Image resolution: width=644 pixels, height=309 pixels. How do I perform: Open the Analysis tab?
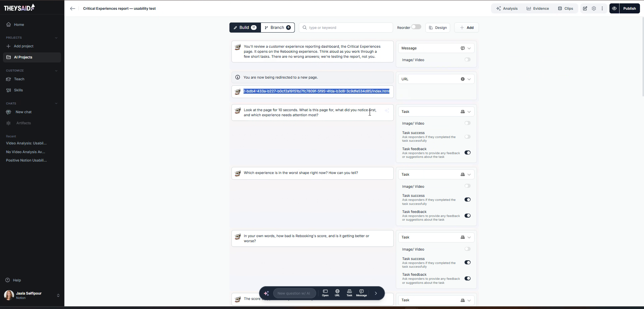507,9
